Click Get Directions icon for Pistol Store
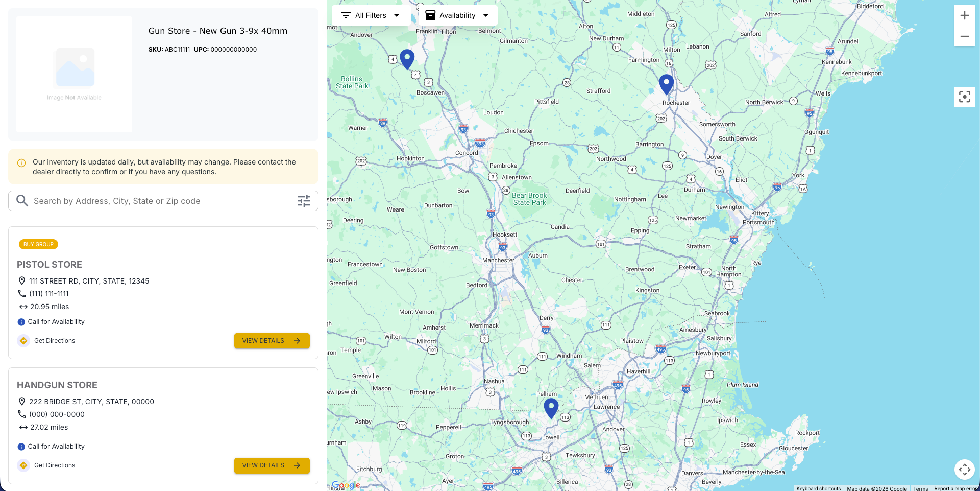This screenshot has width=980, height=491. (x=23, y=341)
